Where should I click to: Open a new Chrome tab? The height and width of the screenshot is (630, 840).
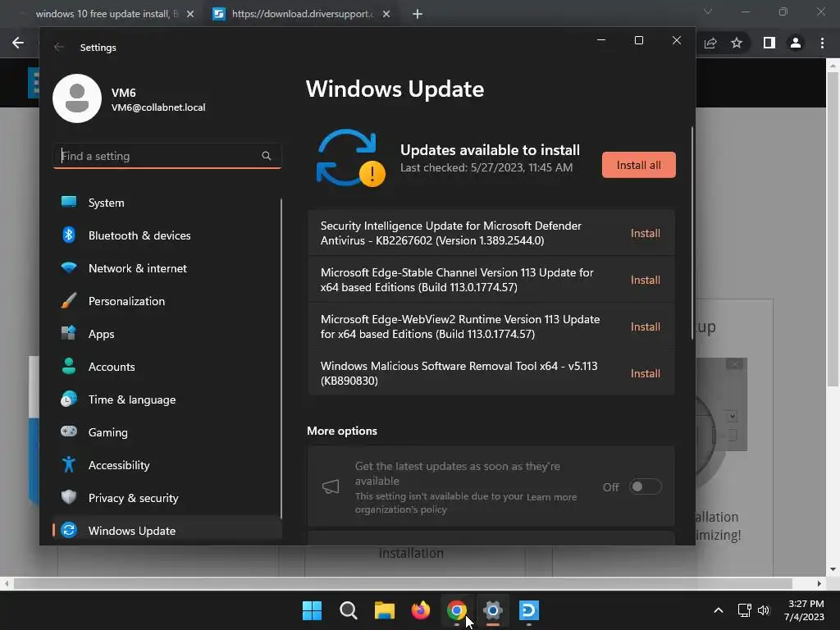pos(418,14)
